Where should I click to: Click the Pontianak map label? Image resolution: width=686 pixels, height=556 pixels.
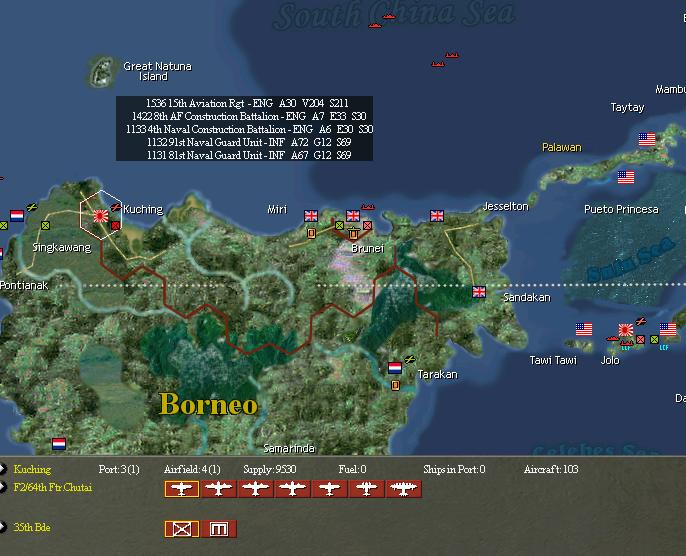[24, 286]
